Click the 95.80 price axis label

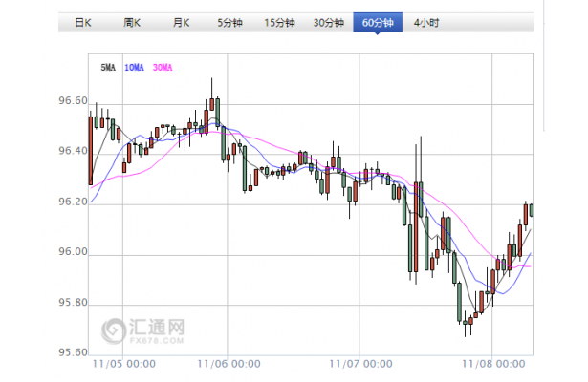pos(73,302)
